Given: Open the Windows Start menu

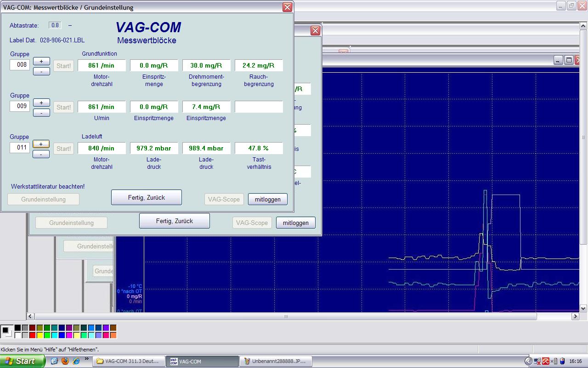Looking at the screenshot, I should click(x=22, y=361).
